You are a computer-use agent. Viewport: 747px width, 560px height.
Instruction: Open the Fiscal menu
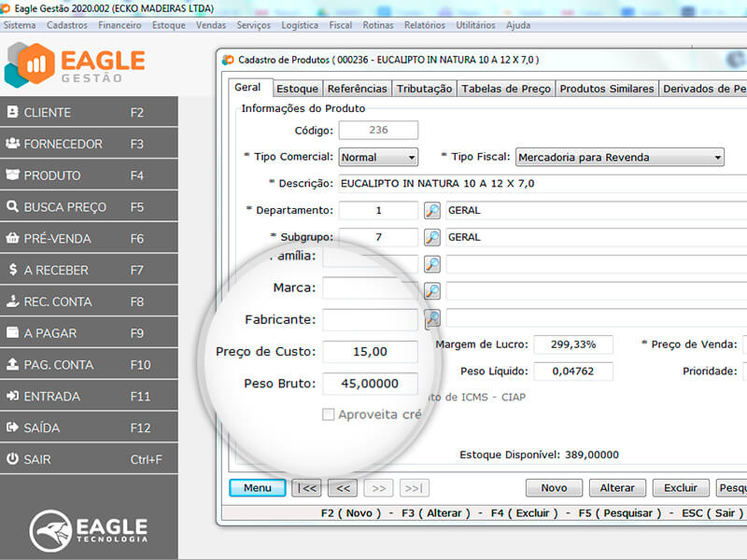click(340, 25)
